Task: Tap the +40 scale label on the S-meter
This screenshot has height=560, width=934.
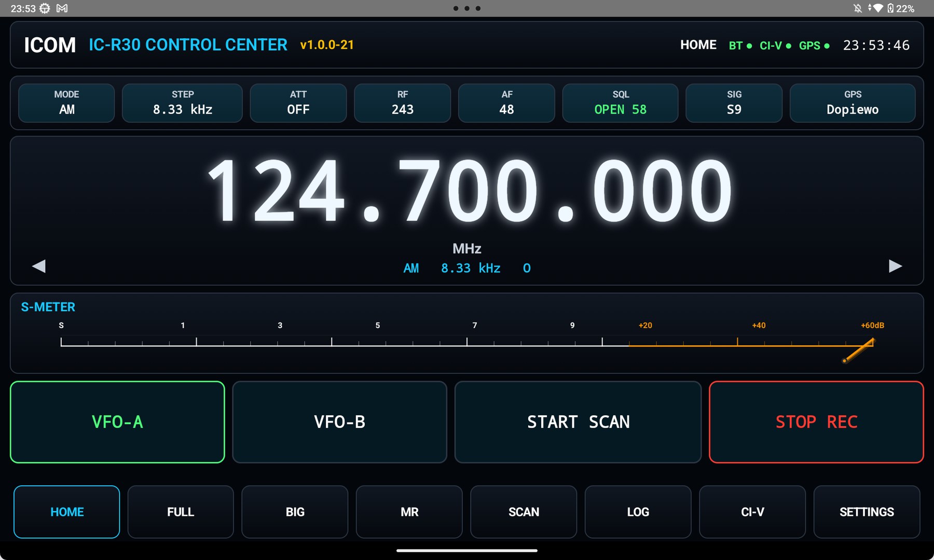Action: pyautogui.click(x=759, y=325)
